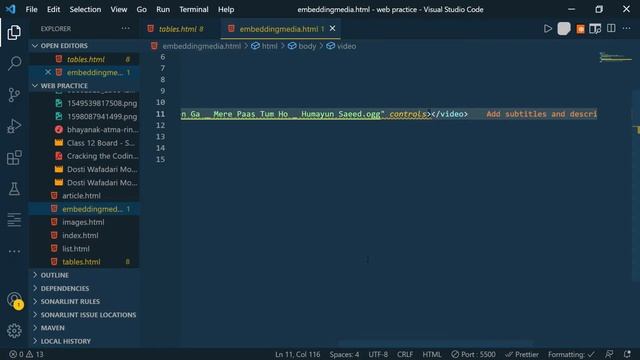Open list.html in the explorer

coord(84,249)
